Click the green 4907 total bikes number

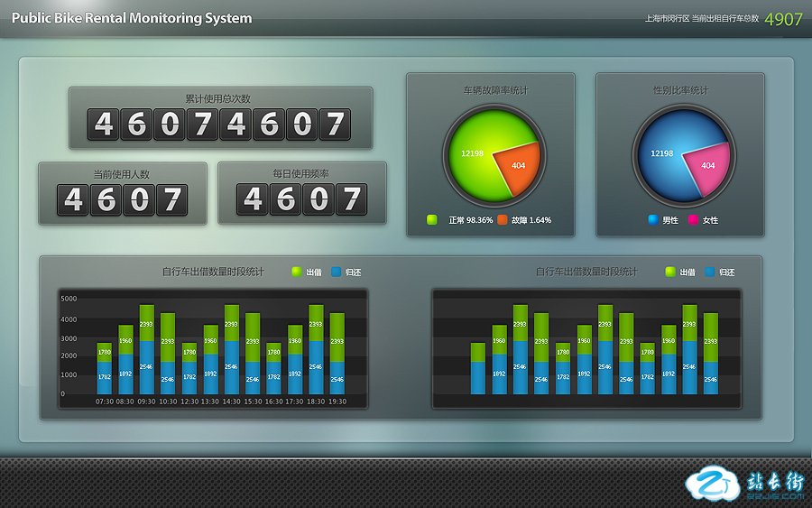(783, 19)
